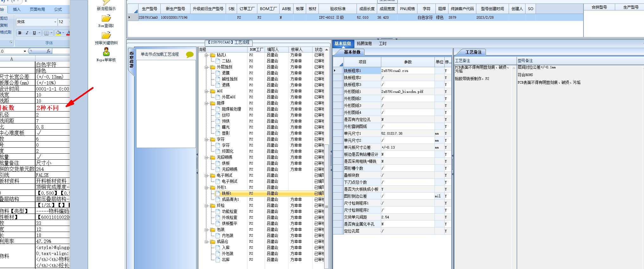
Task: Collapse the 字符 folder tree node
Action: tap(207, 139)
